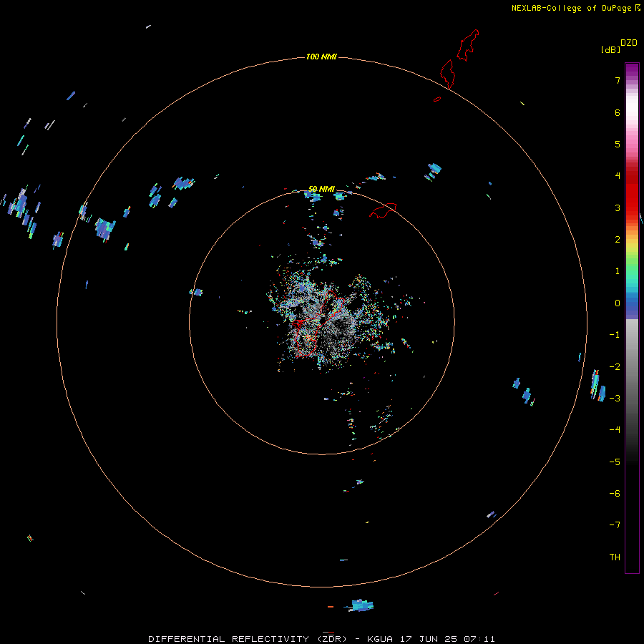Screen dimensions: 644x644
Task: Click the "KGUA" station ID in title
Action: [380, 639]
